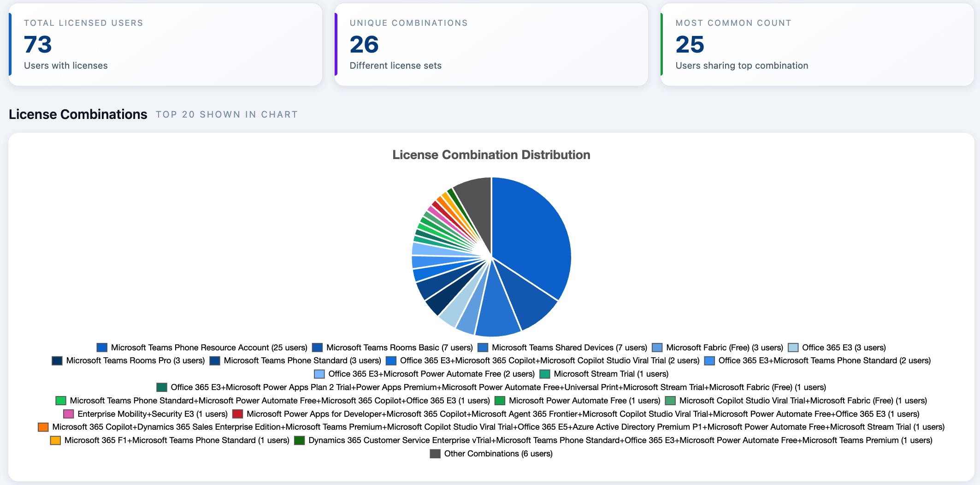Click the Most Common Count card
The width and height of the screenshot is (980, 485).
[817, 44]
